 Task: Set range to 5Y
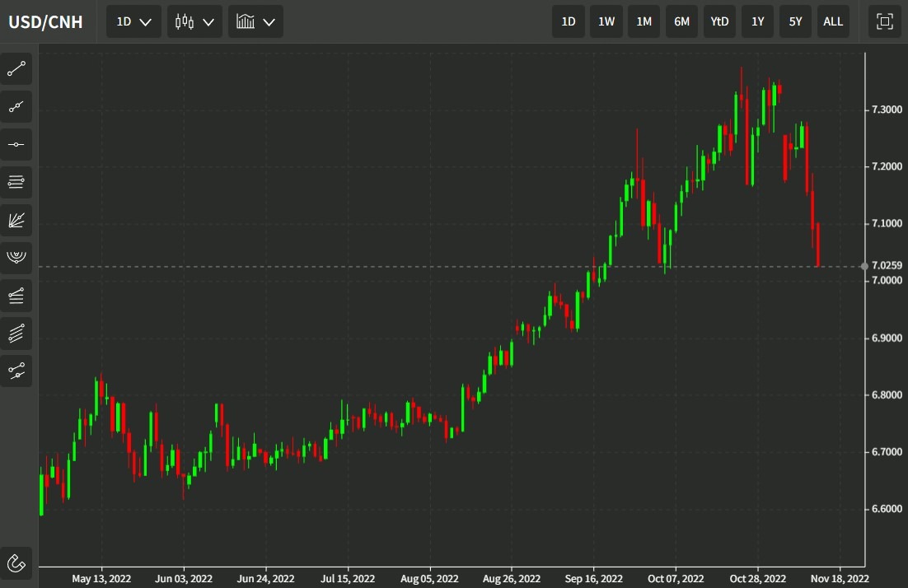pyautogui.click(x=795, y=22)
